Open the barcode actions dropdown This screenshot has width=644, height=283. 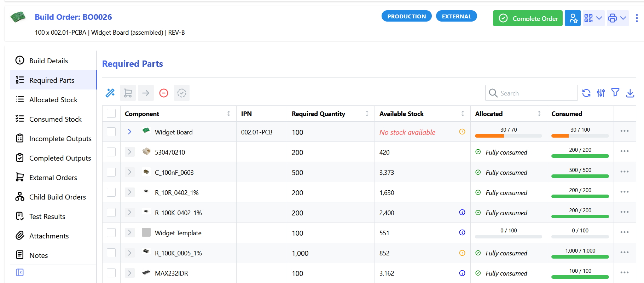[593, 18]
